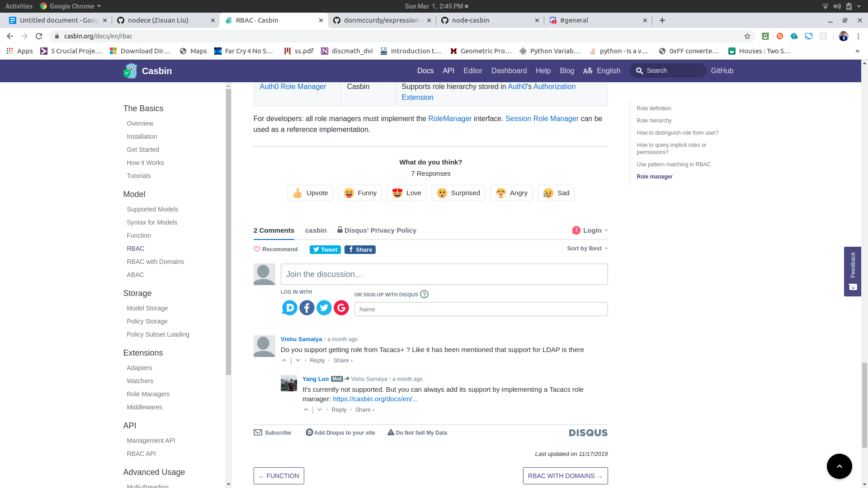Click the Tweet button
Screen dimensions: 868x488
pos(325,249)
